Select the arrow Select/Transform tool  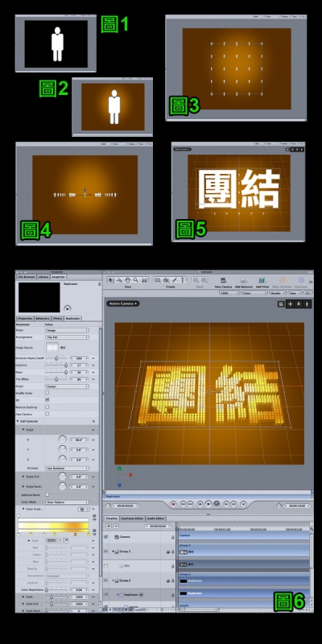pos(111,280)
